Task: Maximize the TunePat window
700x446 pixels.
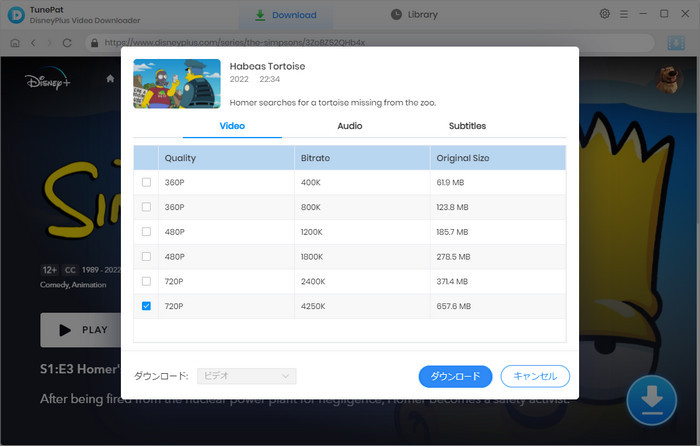Action: coord(664,14)
